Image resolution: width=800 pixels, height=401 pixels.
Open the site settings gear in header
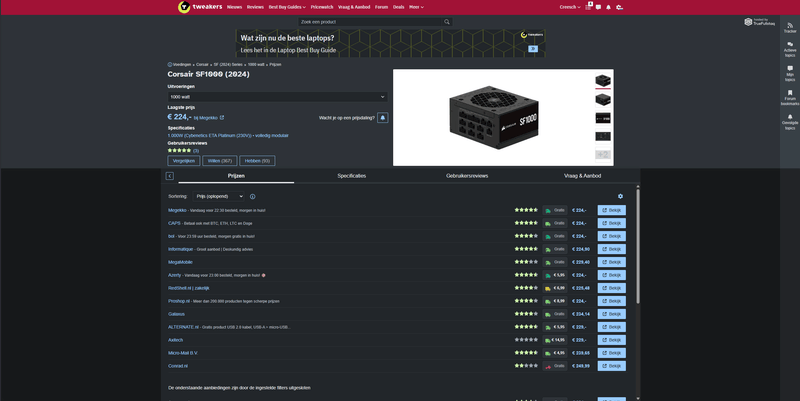(619, 7)
